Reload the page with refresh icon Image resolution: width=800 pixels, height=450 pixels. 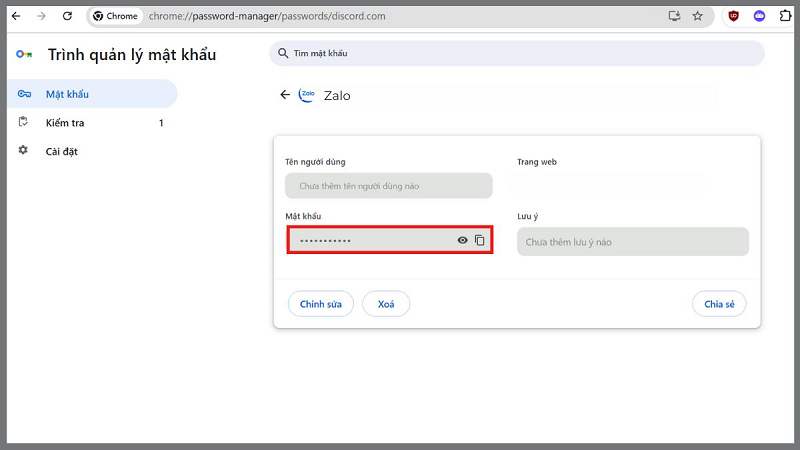67,16
